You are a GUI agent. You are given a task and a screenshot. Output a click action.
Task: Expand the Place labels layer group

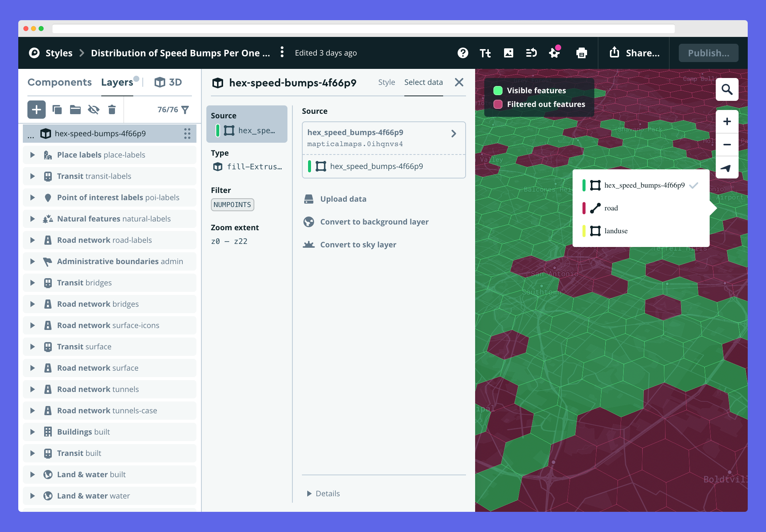[x=33, y=155]
